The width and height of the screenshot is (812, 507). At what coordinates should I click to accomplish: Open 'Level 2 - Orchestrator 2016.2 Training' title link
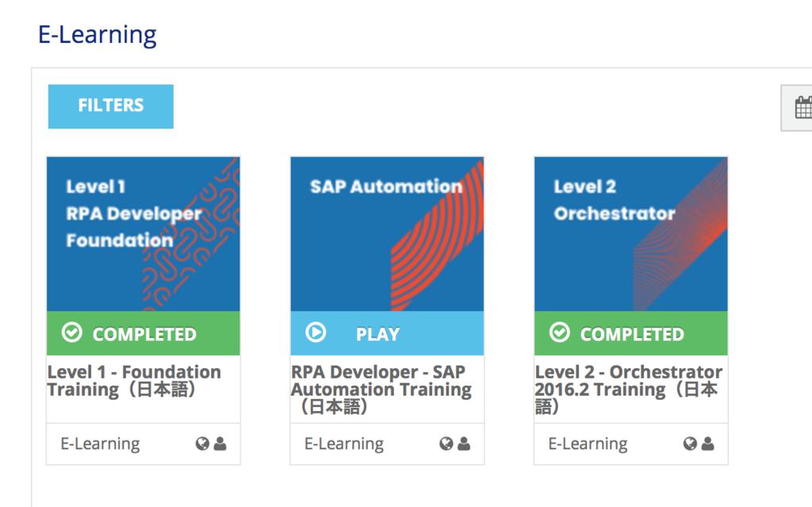[x=629, y=390]
